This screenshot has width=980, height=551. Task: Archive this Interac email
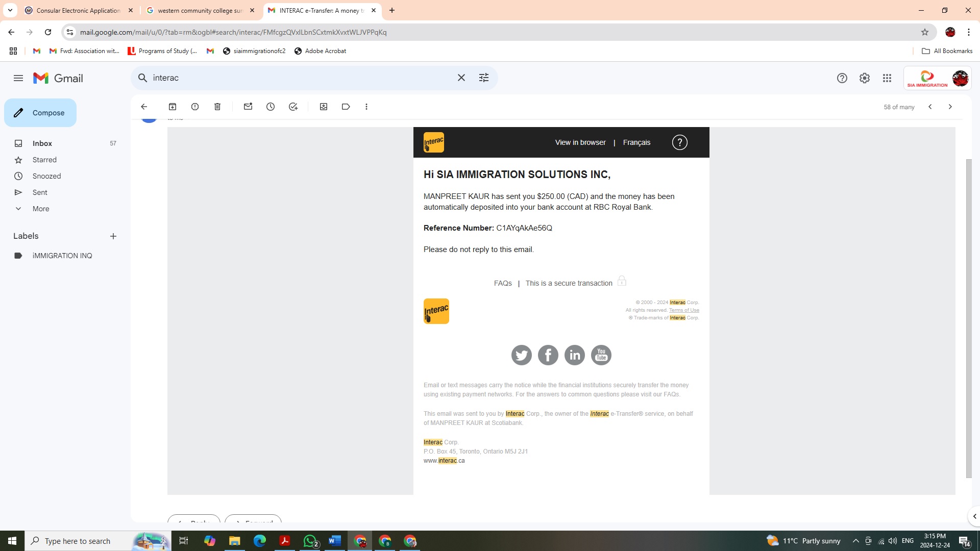(173, 107)
